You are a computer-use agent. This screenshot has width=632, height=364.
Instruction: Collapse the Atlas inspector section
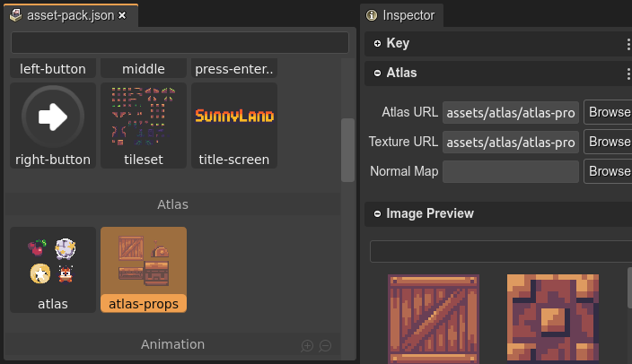[377, 73]
